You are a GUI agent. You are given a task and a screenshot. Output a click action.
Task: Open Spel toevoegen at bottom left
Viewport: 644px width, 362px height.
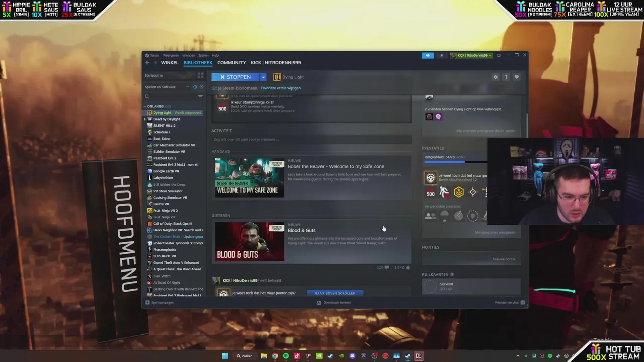click(x=159, y=303)
